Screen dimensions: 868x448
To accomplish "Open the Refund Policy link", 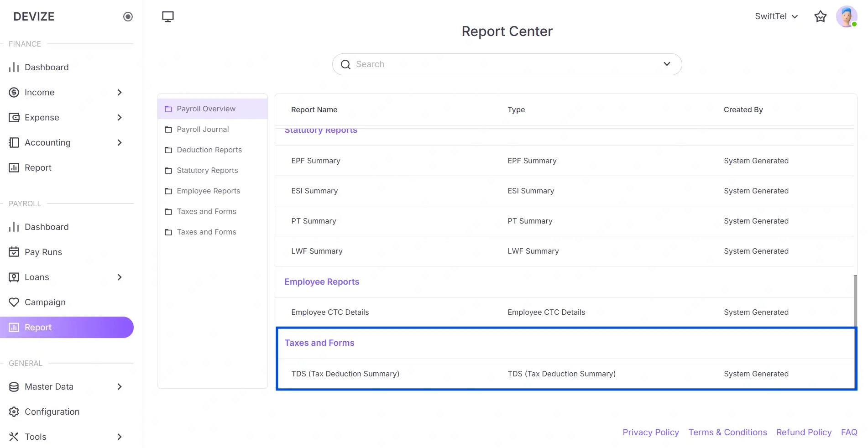I will [x=804, y=432].
